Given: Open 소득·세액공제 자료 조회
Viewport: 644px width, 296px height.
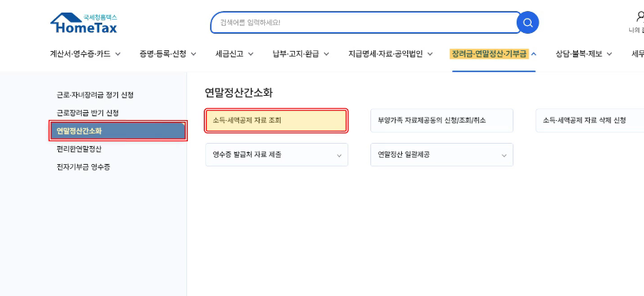Looking at the screenshot, I should 277,121.
